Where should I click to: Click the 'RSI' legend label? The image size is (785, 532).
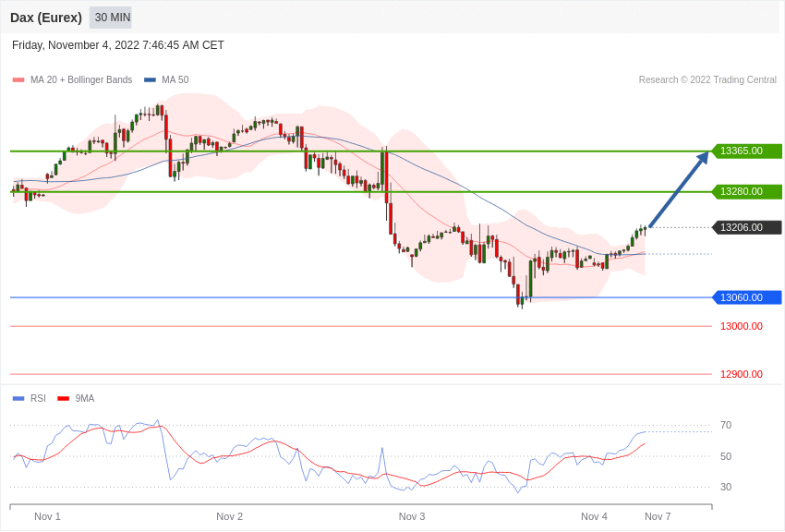(38, 398)
